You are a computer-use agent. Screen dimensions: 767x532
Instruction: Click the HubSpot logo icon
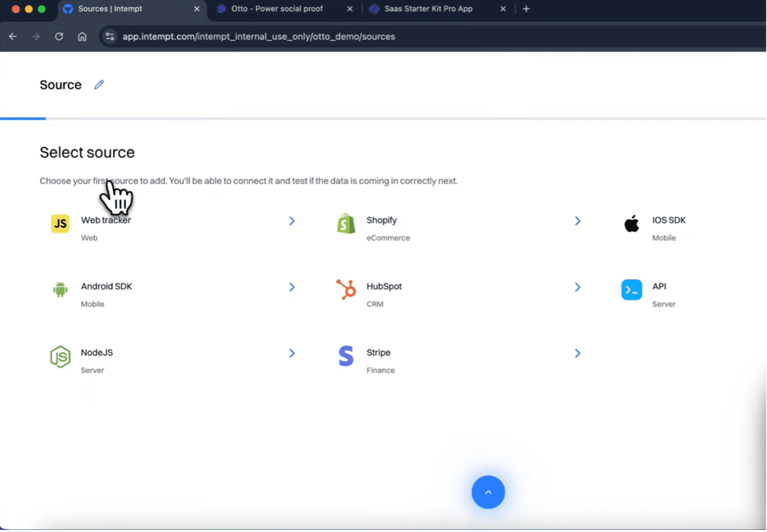click(346, 290)
